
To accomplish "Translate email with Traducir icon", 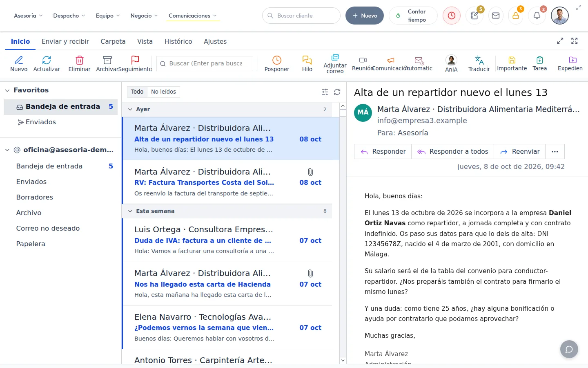I will (x=479, y=60).
